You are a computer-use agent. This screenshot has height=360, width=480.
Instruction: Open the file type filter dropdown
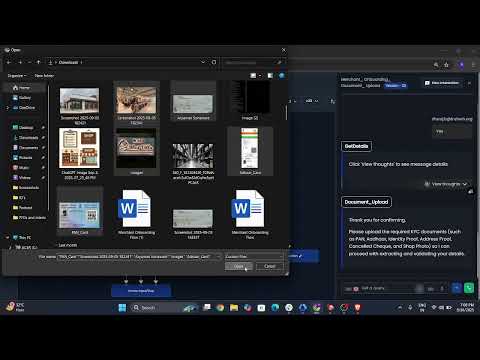point(254,257)
